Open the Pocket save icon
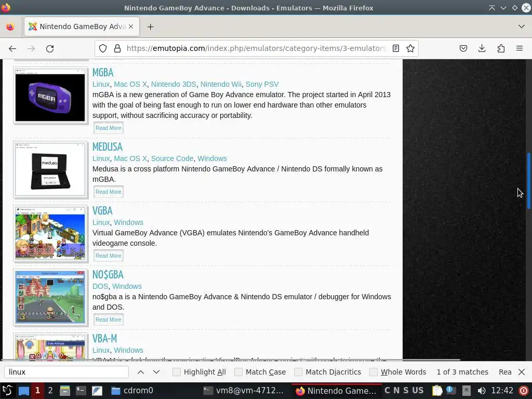Screen dimensions: 532x399 pyautogui.click(x=463, y=48)
